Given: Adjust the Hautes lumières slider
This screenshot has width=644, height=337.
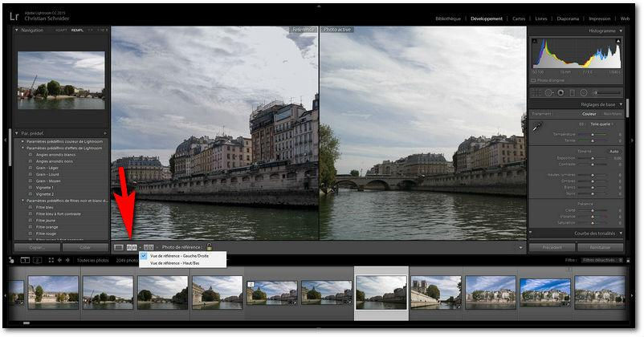Looking at the screenshot, I should [x=593, y=175].
